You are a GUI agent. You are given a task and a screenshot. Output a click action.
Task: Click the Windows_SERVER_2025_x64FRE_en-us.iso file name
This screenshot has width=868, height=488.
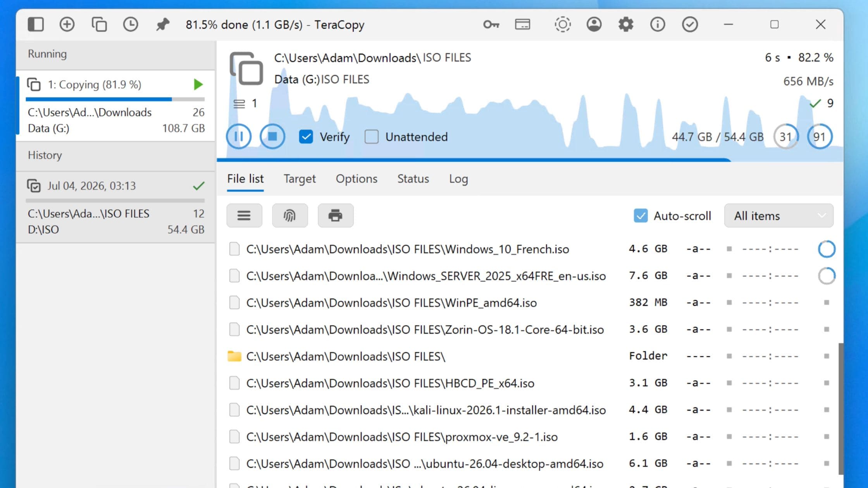point(426,276)
